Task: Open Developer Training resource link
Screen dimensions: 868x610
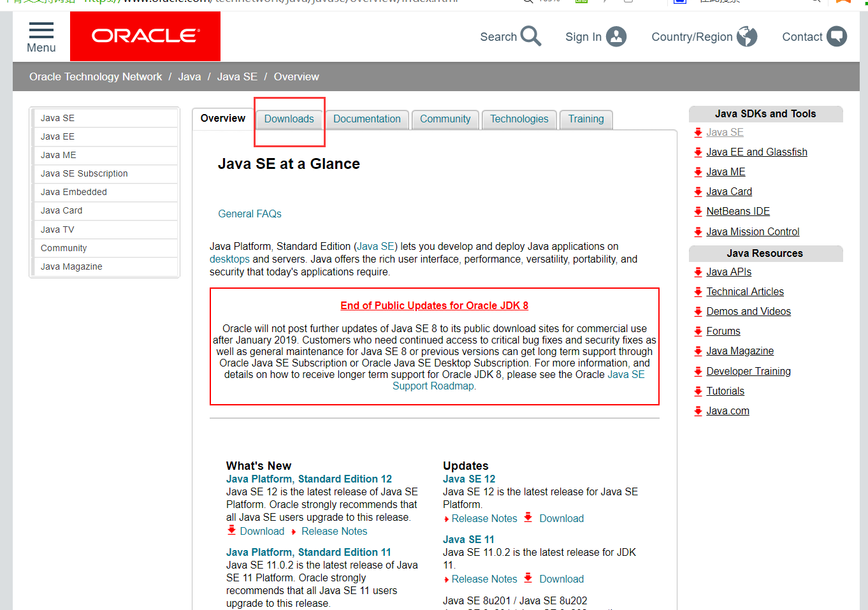Action: (x=748, y=372)
